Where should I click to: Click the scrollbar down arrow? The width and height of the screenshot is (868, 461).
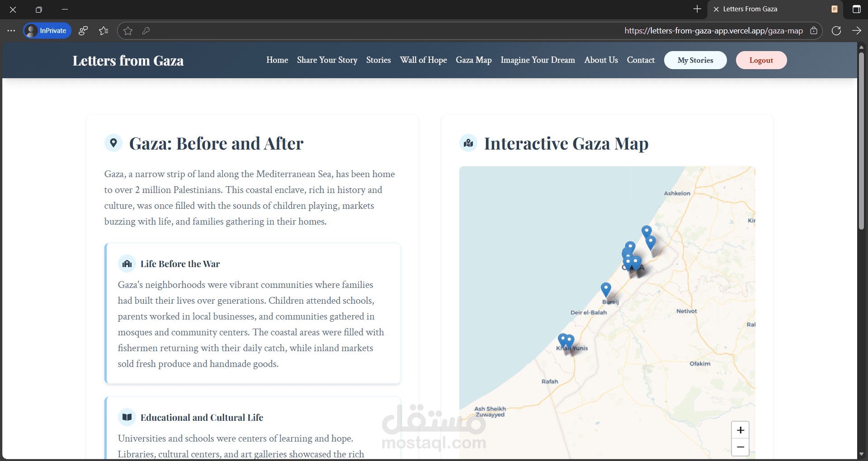click(x=861, y=454)
